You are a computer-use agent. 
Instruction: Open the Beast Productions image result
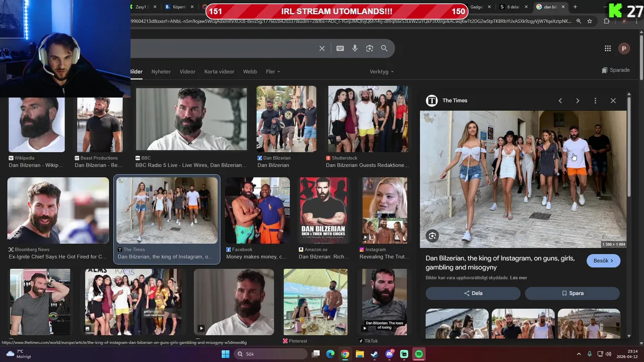point(100,125)
